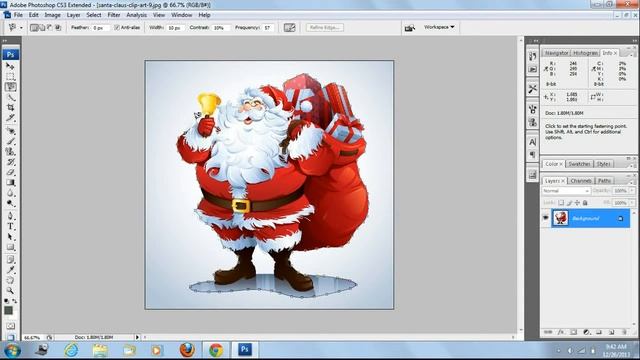Select the Dodge tool
Image resolution: width=640 pixels, height=360 pixels.
[10, 204]
